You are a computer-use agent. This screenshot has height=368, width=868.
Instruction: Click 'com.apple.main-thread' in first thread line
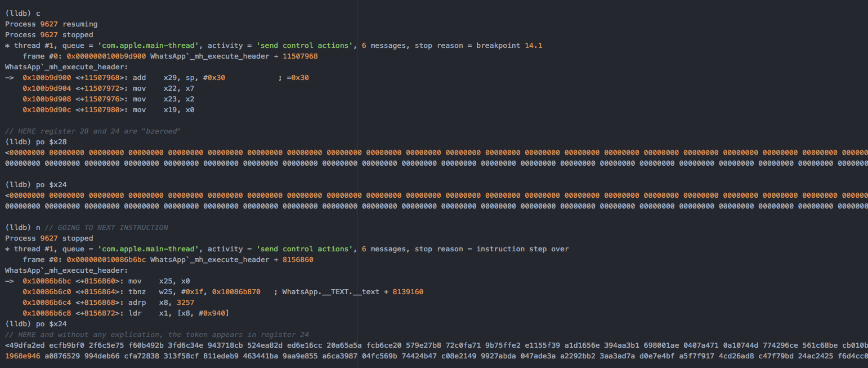pos(148,46)
